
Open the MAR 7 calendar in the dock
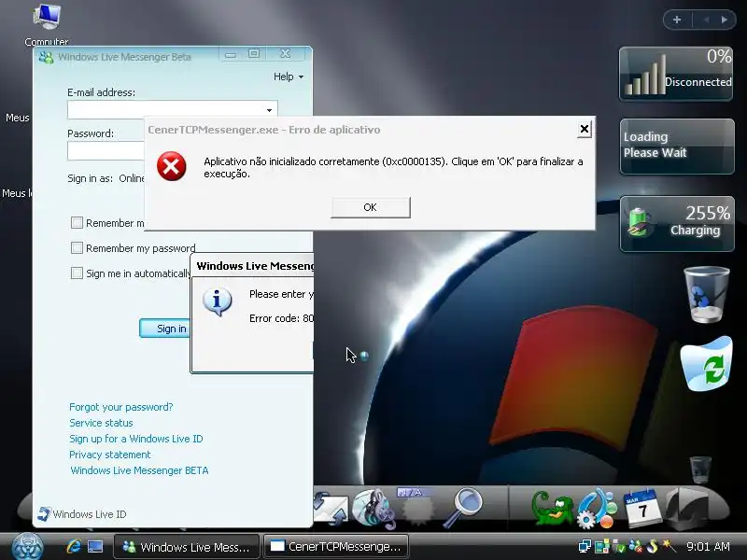pyautogui.click(x=642, y=509)
